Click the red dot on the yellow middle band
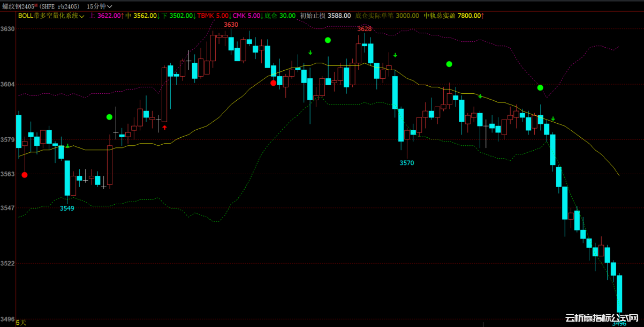The image size is (644, 327). 274,83
